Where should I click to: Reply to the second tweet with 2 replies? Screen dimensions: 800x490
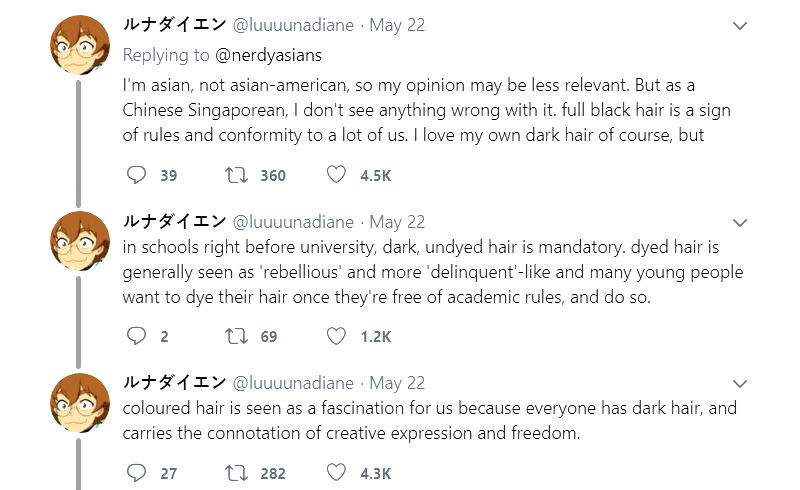click(137, 336)
